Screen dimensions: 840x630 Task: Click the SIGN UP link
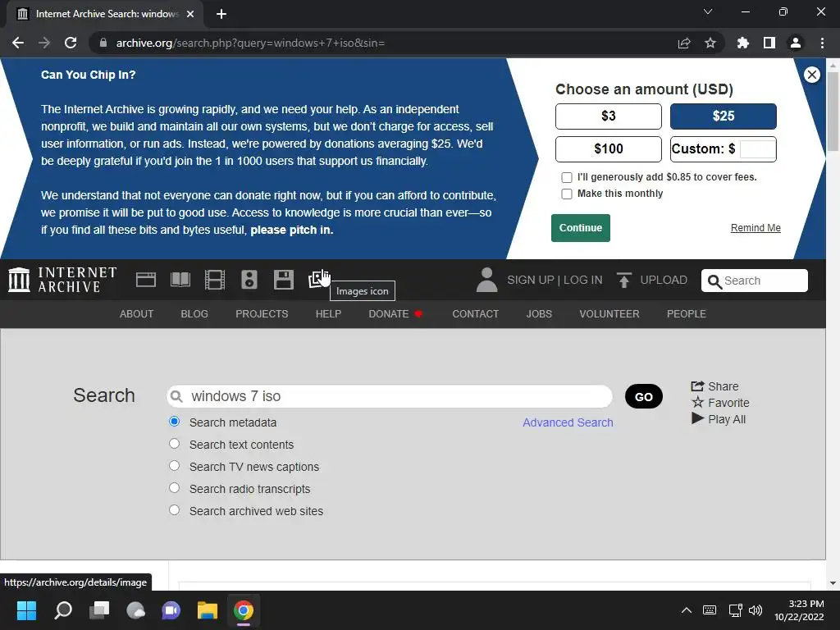[x=531, y=281]
